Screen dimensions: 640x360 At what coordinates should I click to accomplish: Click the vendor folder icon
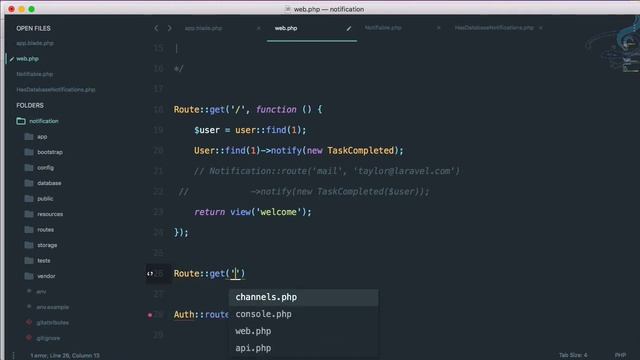[x=29, y=276]
